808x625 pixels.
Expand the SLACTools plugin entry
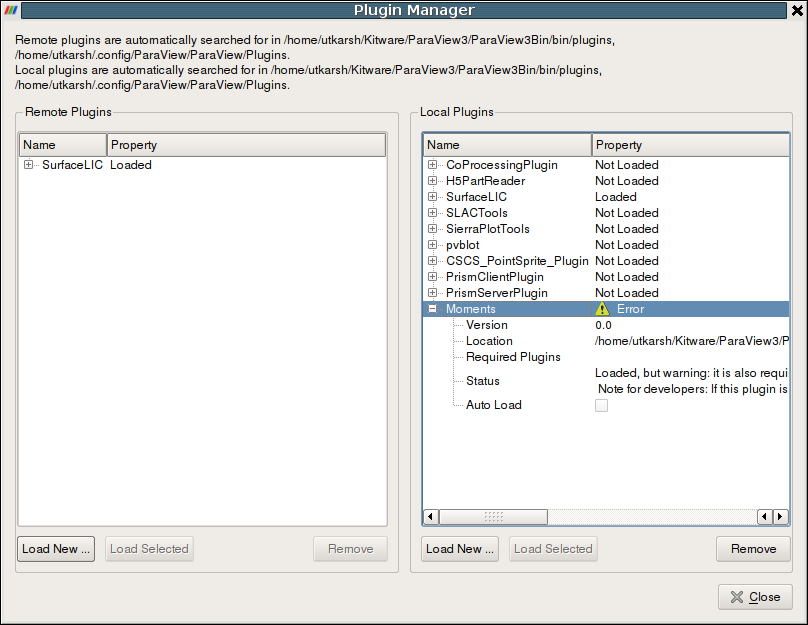[x=431, y=213]
